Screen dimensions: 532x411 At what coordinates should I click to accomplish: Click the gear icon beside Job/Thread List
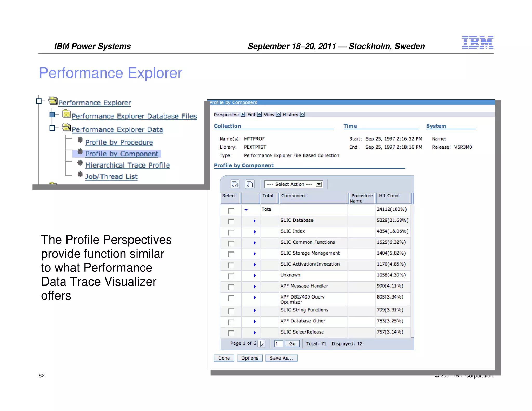(80, 174)
